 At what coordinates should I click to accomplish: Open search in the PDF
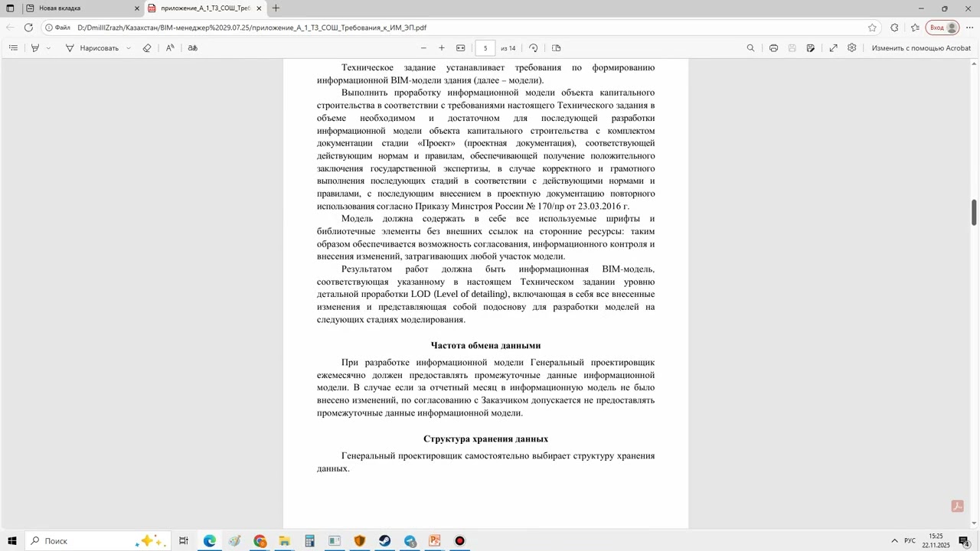click(750, 47)
